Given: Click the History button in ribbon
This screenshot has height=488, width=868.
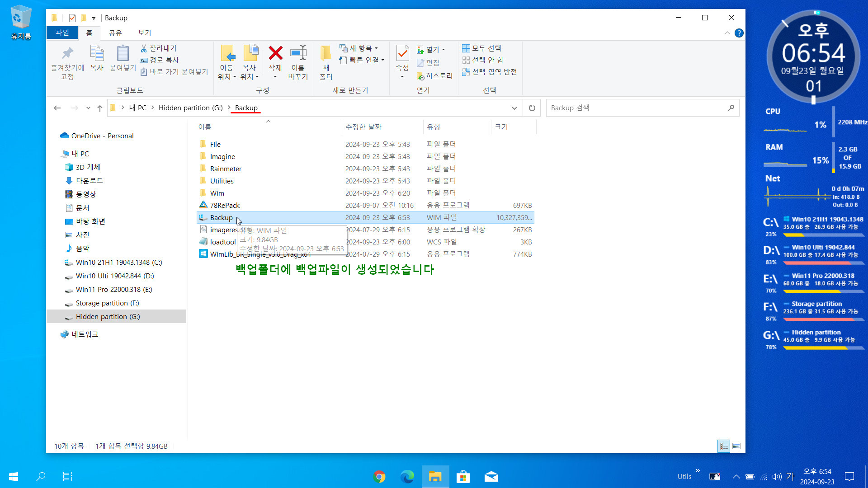Looking at the screenshot, I should [434, 76].
